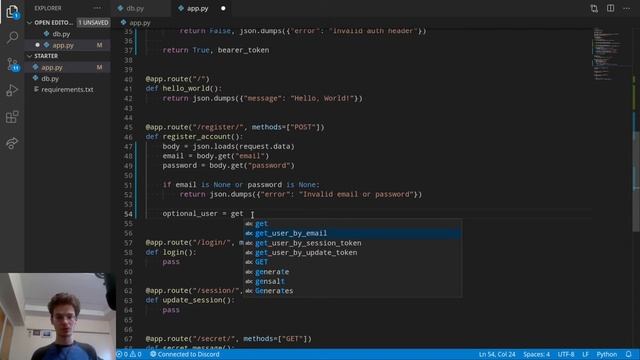
Task: Open the Extensions view icon
Action: [12, 117]
